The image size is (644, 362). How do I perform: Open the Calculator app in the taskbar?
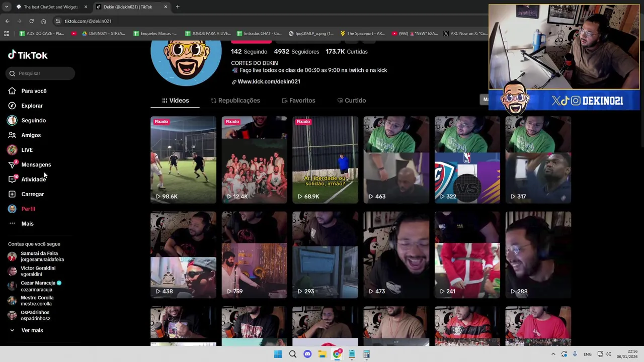[x=366, y=354]
